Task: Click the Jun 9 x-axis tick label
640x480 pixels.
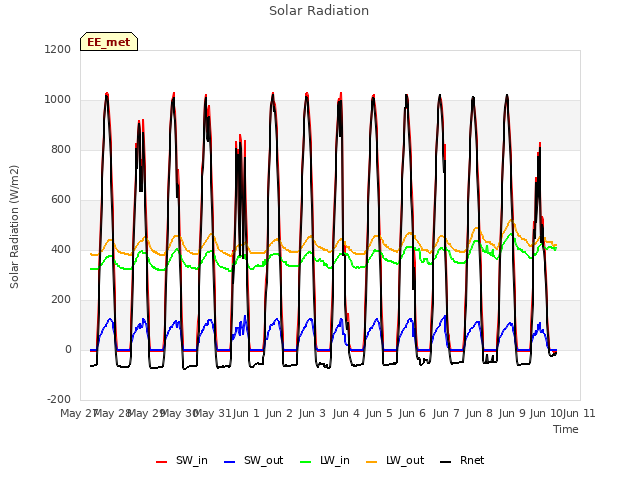Action: (512, 413)
